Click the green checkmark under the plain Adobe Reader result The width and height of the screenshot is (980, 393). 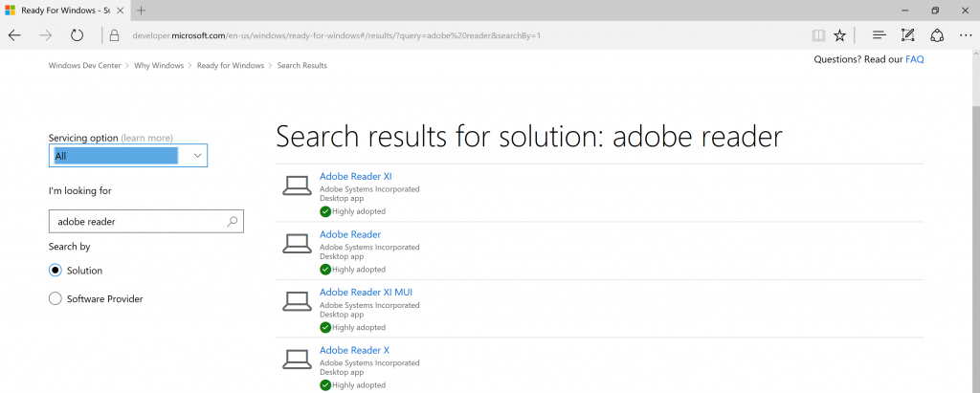tap(325, 270)
